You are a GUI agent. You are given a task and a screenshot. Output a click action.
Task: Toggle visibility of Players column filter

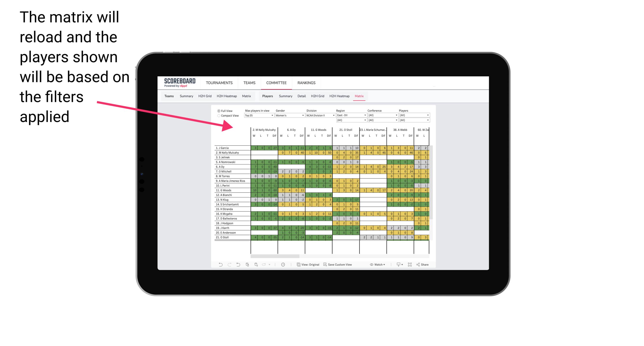405,111
